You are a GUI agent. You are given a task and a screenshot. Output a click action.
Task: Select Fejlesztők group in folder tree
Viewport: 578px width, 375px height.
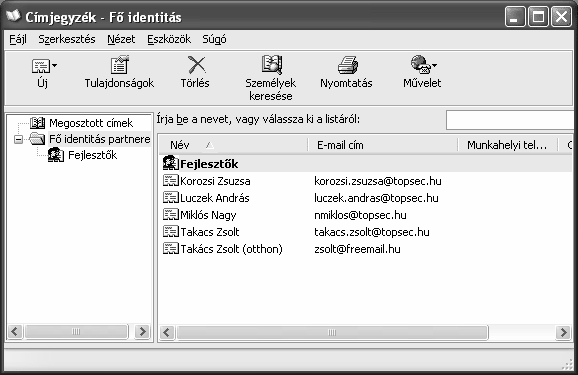pyautogui.click(x=92, y=155)
